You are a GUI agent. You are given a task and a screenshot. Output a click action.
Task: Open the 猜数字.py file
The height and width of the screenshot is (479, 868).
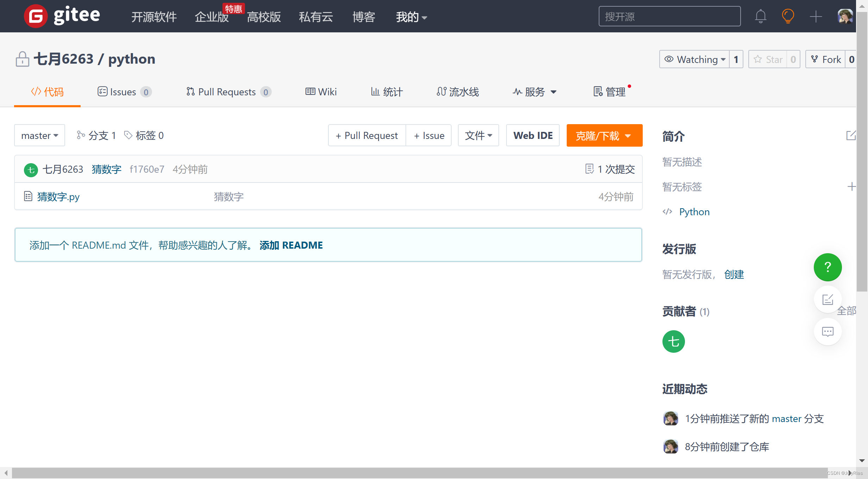coord(58,197)
